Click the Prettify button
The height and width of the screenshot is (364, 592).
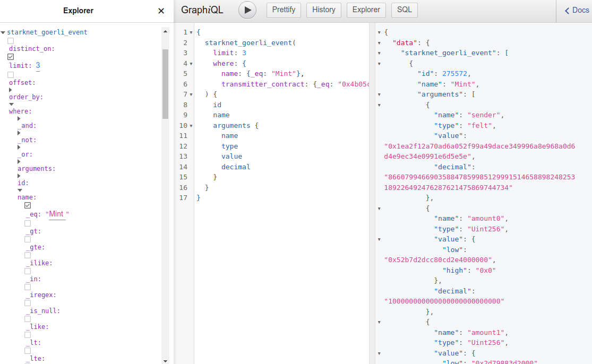pos(284,10)
